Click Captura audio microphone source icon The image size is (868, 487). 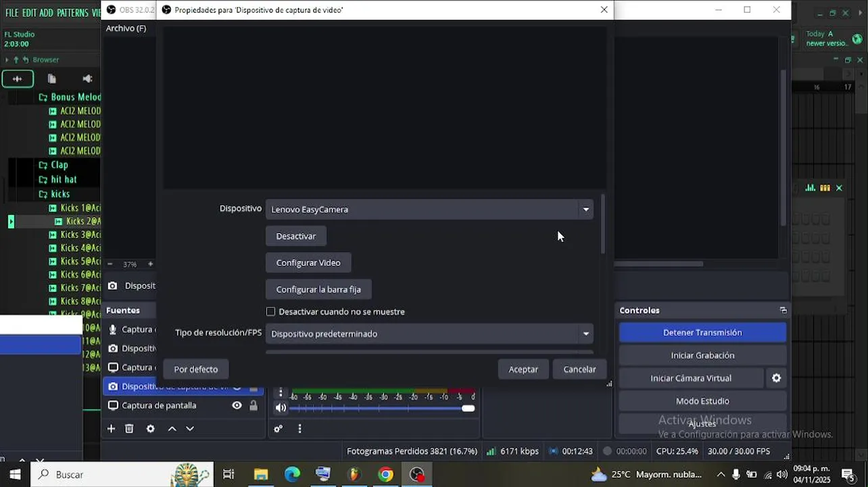pyautogui.click(x=113, y=329)
